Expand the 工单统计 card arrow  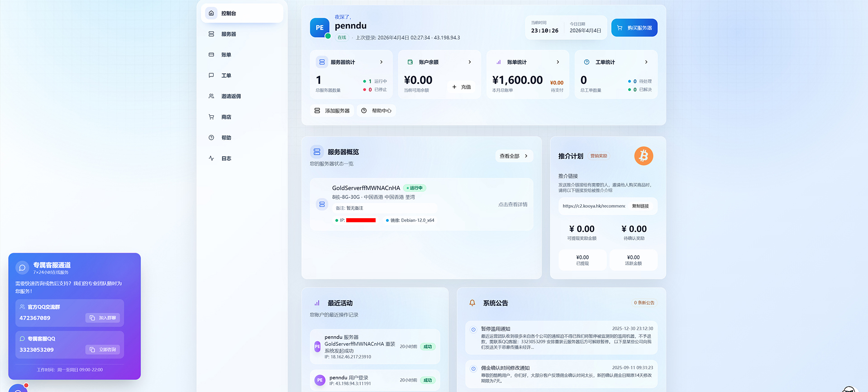click(x=646, y=62)
